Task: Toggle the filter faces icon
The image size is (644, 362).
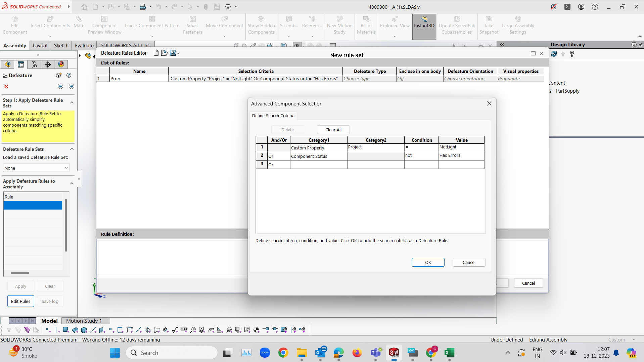Action: [x=66, y=330]
